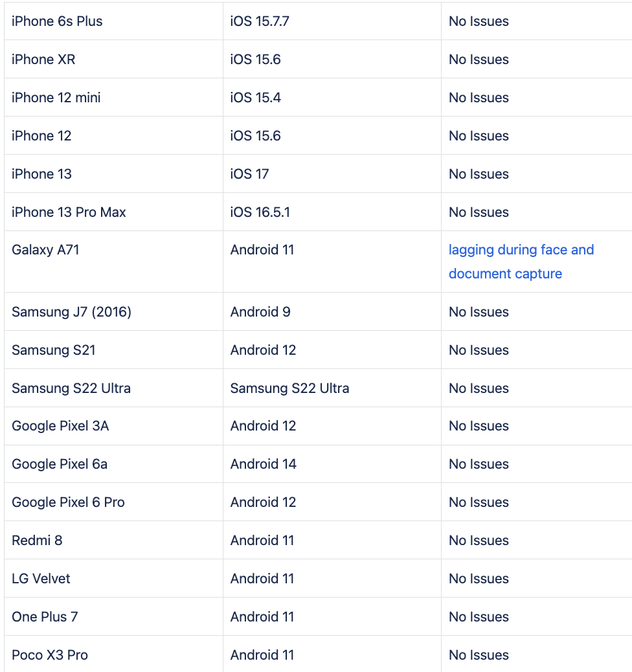Select the iOS 15.7.7 version cell

pos(332,21)
